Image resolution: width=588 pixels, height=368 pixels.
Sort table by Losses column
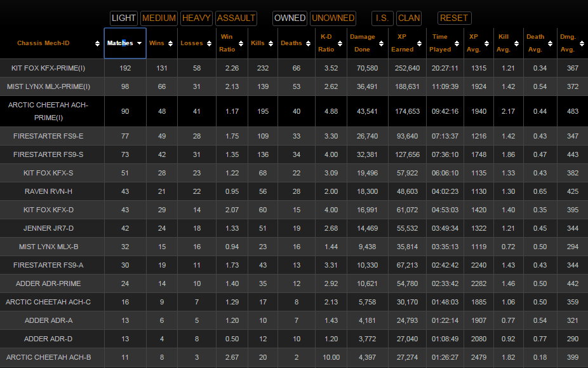click(210, 43)
